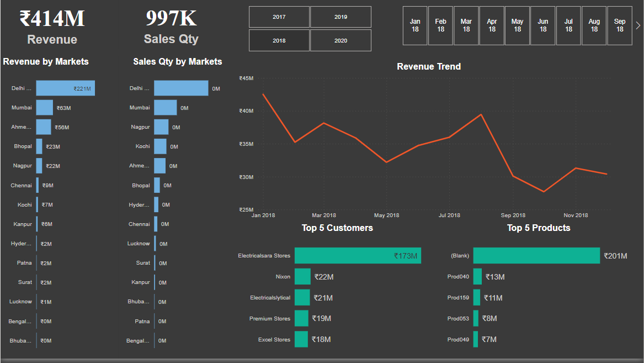Click the Prod040 bar in Top 5 Products
This screenshot has width=644, height=363.
point(476,276)
